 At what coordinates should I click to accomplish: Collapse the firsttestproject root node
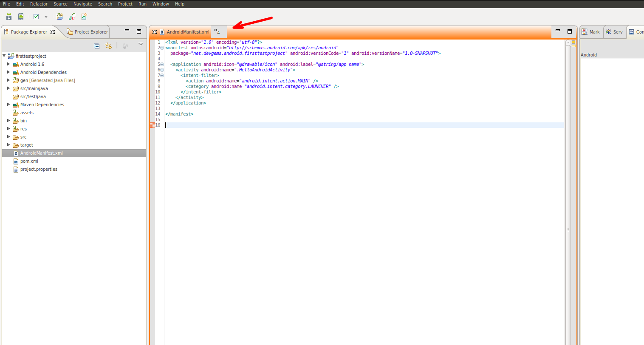point(4,56)
